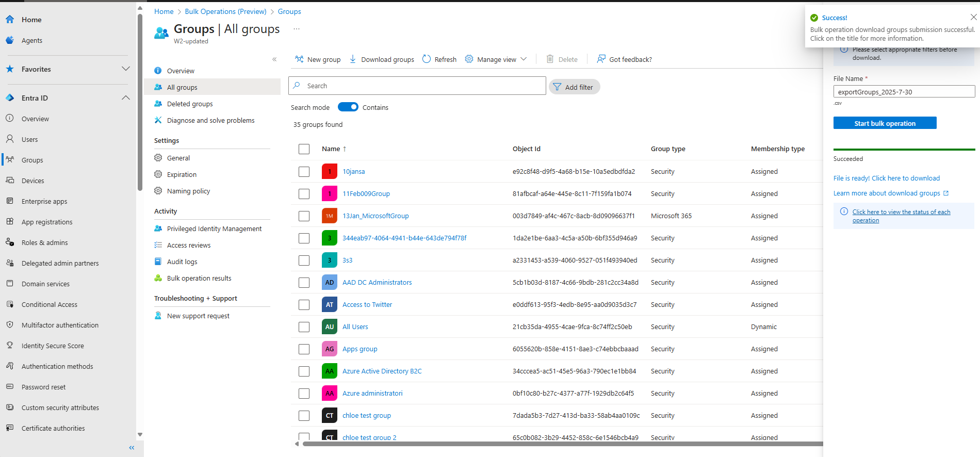Click the Add filter button
Viewport: 980px width, 457px height.
point(574,87)
